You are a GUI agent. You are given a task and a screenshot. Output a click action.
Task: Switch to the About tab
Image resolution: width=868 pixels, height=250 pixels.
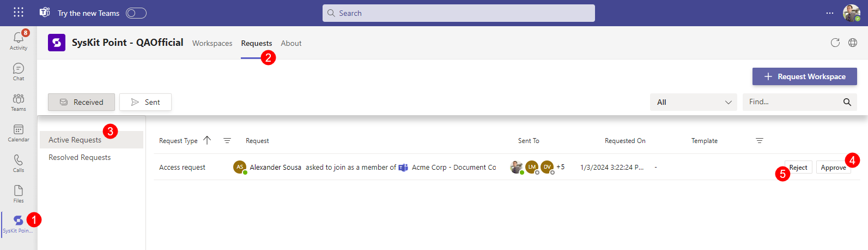pos(291,43)
